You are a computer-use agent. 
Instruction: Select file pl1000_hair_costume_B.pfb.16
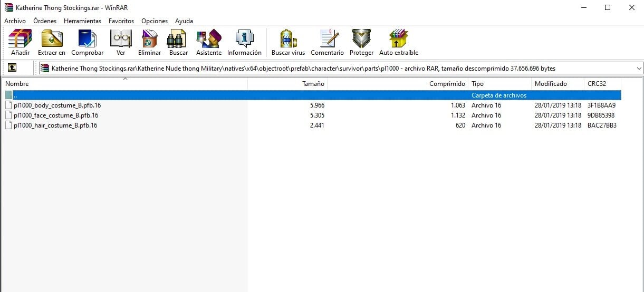pyautogui.click(x=55, y=125)
